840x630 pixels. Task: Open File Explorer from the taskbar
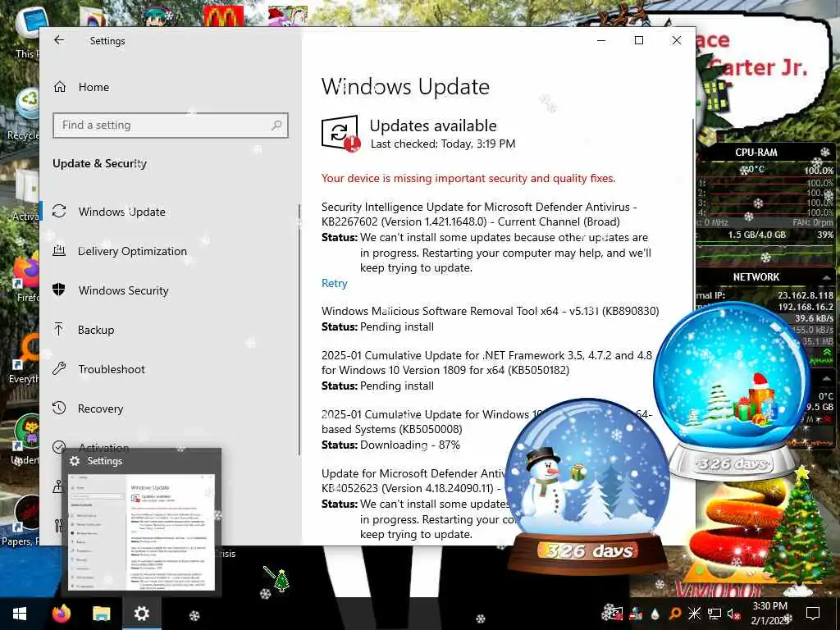coord(101,614)
